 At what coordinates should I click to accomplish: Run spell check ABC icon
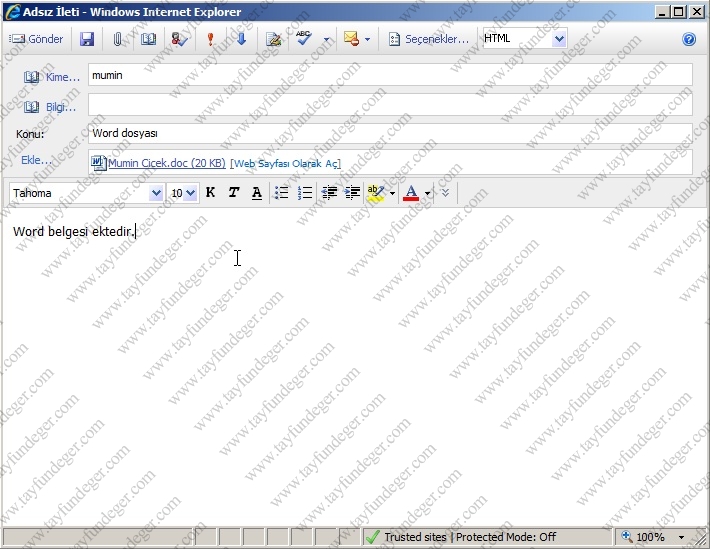click(304, 38)
